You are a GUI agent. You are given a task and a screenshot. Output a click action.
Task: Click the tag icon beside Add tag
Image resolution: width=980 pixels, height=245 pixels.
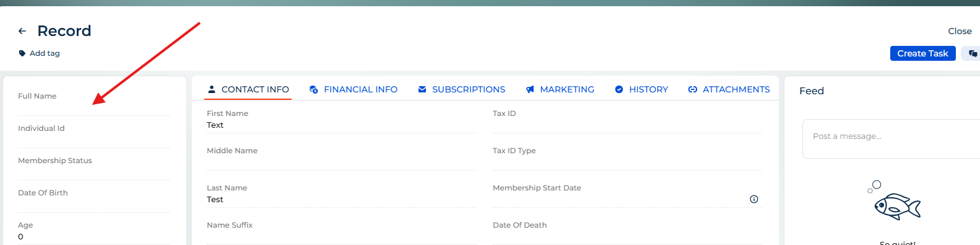pyautogui.click(x=22, y=53)
